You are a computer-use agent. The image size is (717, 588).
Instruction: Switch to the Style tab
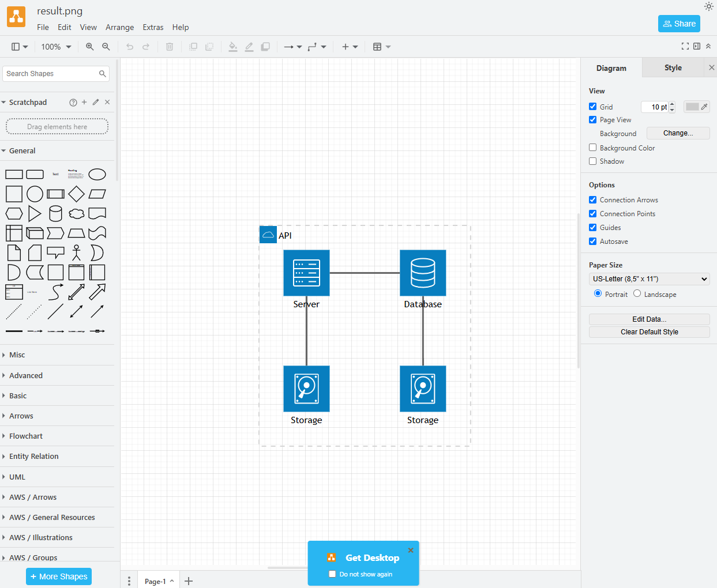tap(673, 67)
